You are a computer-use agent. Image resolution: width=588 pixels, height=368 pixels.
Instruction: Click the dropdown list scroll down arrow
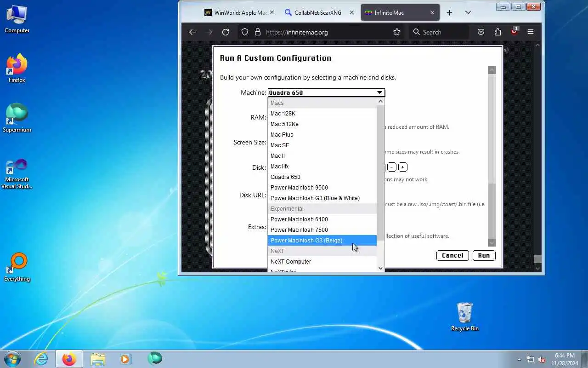380,268
